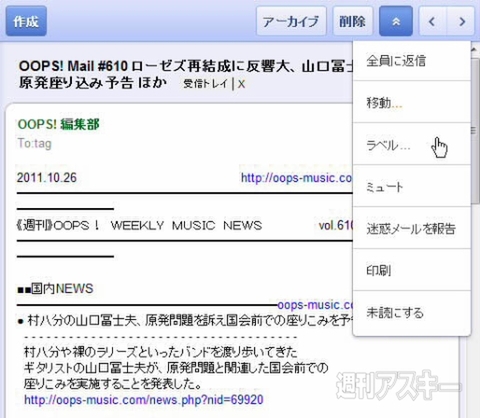Click the 国内NEWS section heading
The width and height of the screenshot is (480, 418).
[x=55, y=288]
